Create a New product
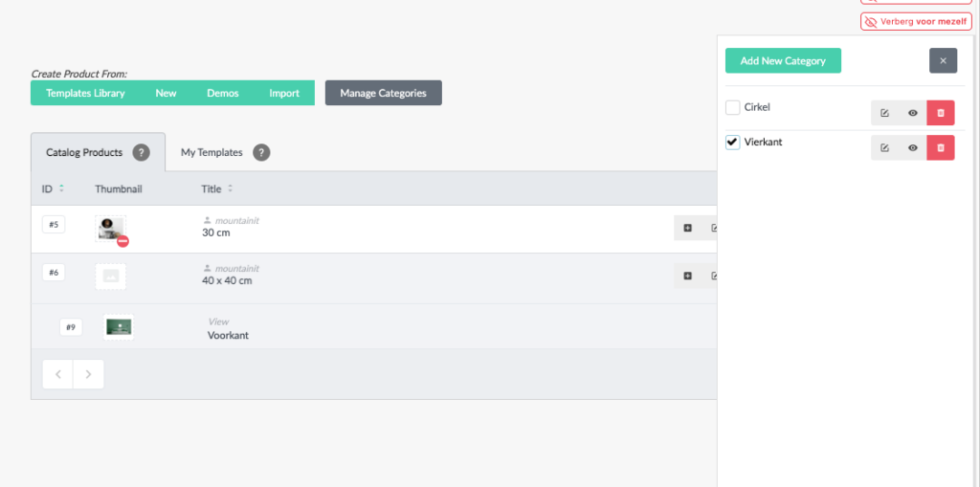 (167, 93)
